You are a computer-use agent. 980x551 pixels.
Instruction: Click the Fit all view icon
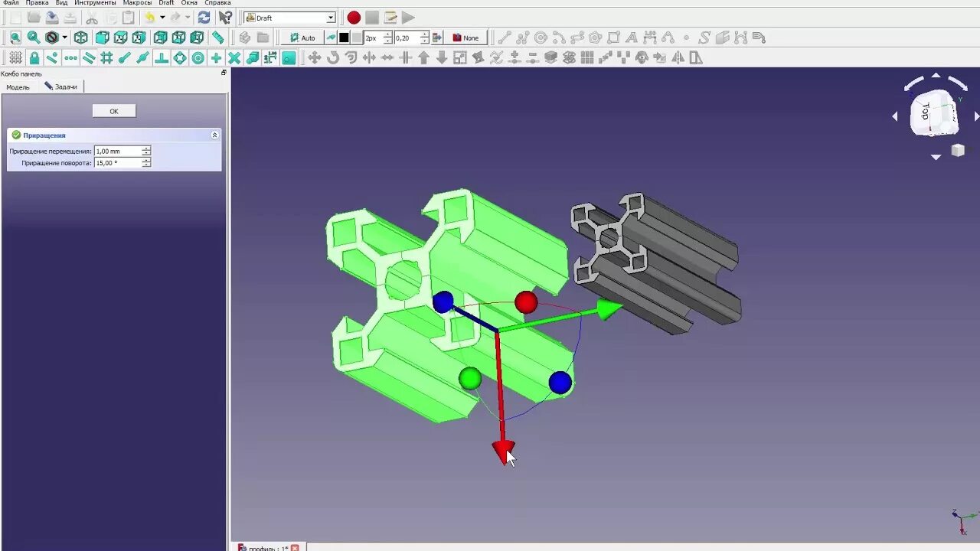[15, 37]
